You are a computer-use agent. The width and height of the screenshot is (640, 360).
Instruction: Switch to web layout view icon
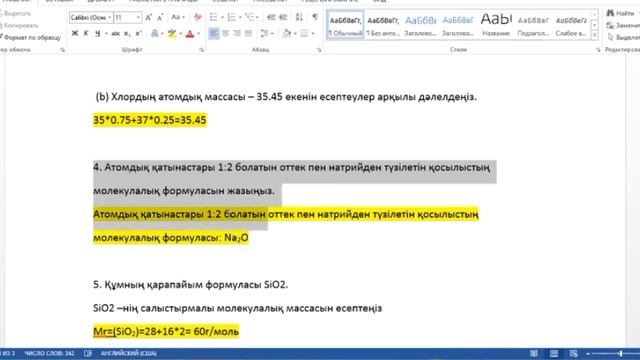click(x=573, y=353)
